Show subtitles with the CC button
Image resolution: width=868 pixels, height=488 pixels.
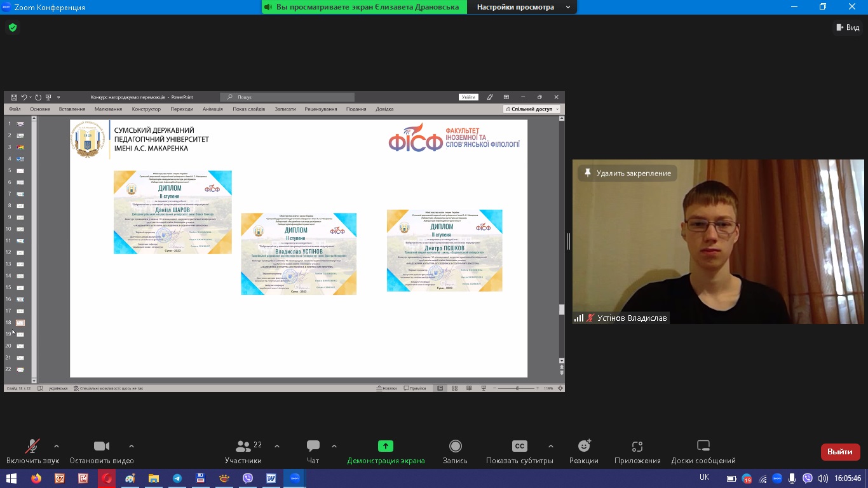(x=519, y=452)
